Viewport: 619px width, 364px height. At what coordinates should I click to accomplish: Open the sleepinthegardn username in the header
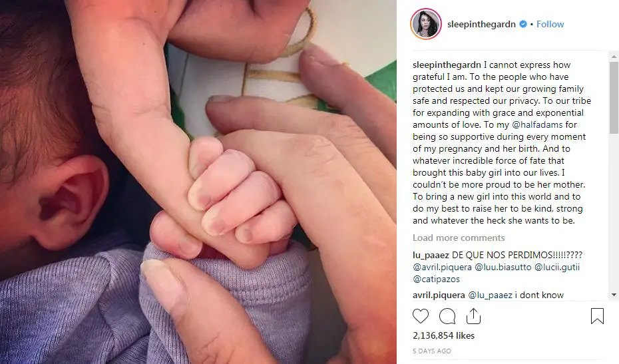click(x=481, y=24)
